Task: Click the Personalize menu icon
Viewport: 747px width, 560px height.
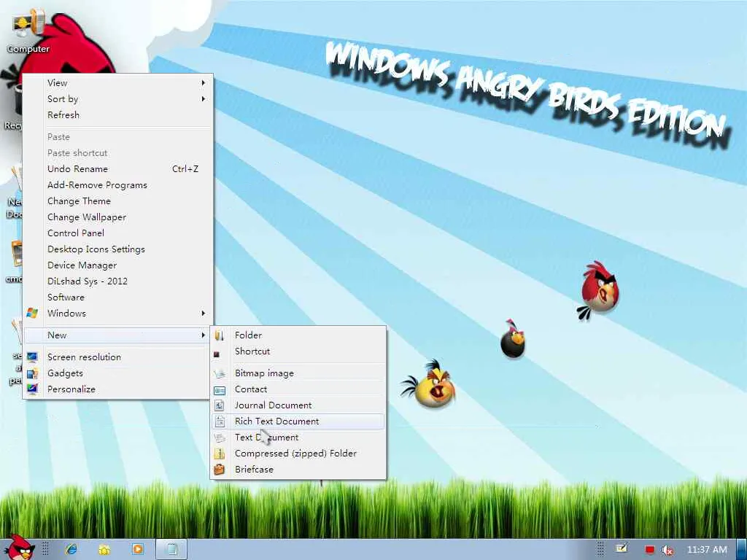Action: (x=32, y=389)
